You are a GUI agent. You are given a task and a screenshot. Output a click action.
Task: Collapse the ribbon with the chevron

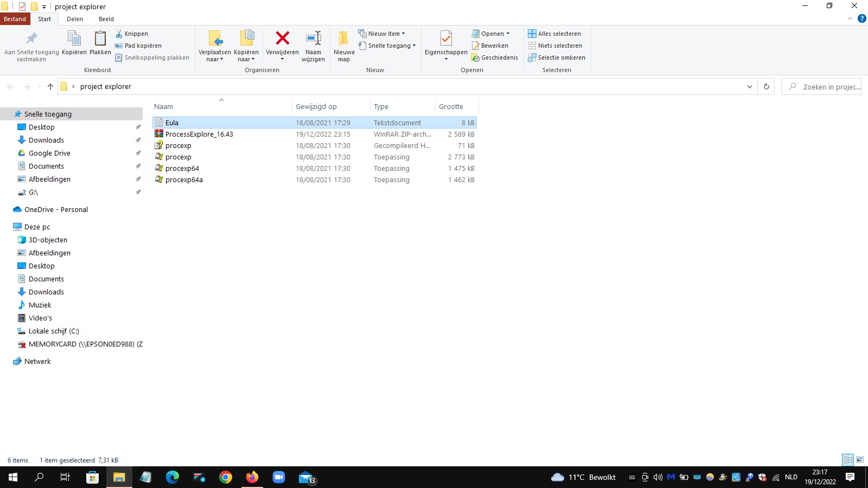tap(850, 19)
